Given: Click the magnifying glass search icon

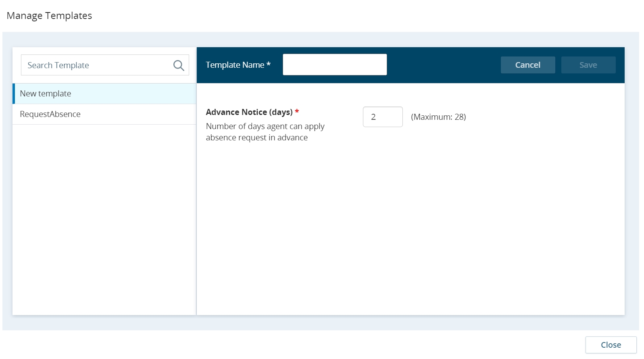Looking at the screenshot, I should pos(179,65).
